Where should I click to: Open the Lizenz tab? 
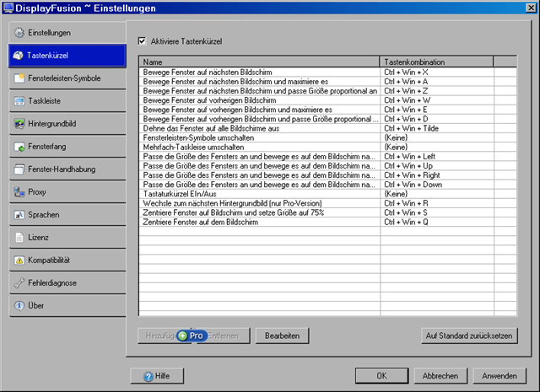(67, 238)
